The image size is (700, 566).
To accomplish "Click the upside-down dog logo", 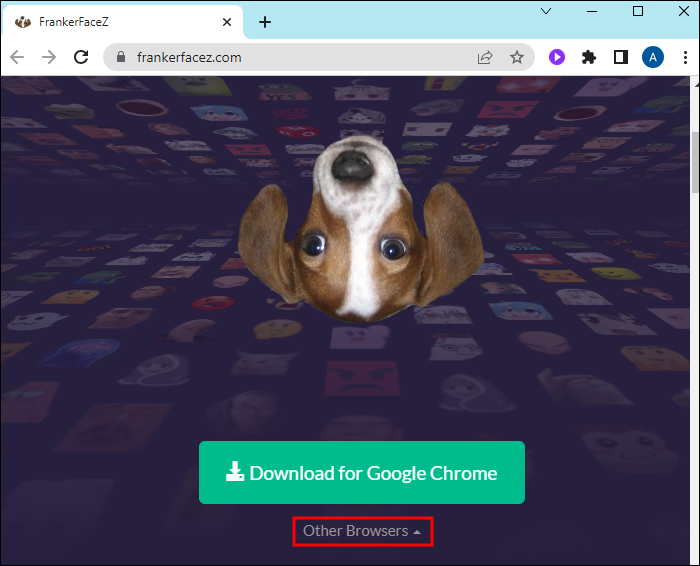I will click(360, 229).
